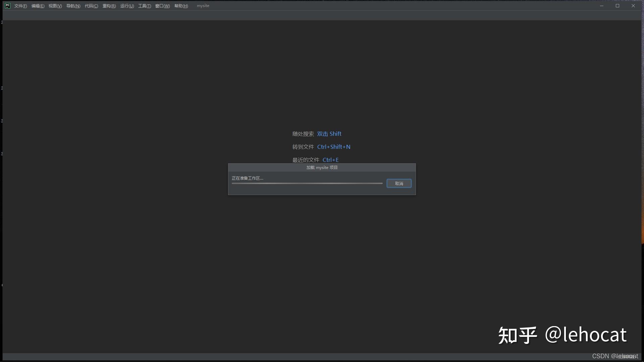This screenshot has height=362, width=644.
Task: Open the 编辑(E) menu
Action: pyautogui.click(x=38, y=6)
